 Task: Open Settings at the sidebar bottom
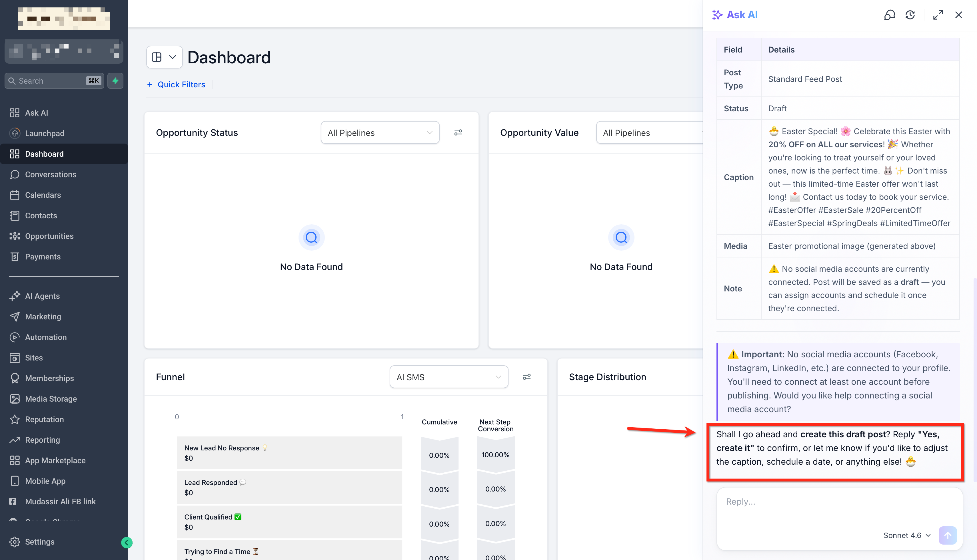(40, 541)
